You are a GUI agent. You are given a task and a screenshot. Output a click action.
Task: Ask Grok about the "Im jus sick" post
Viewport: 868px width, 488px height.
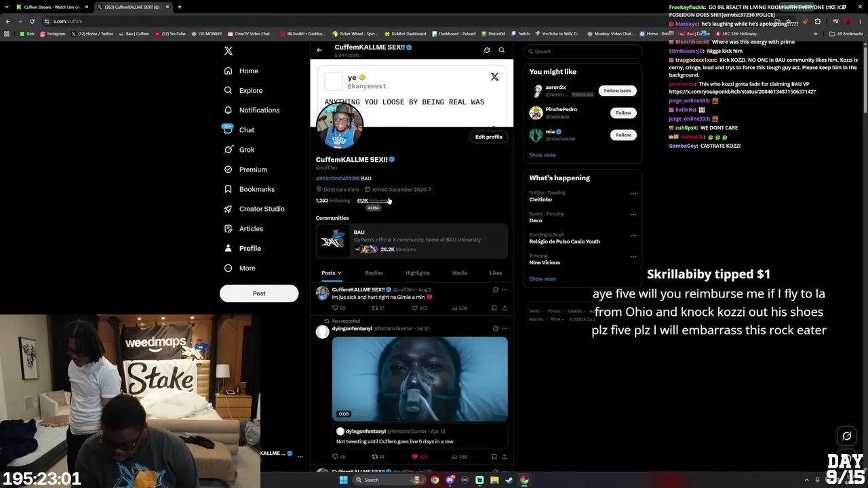coord(495,290)
